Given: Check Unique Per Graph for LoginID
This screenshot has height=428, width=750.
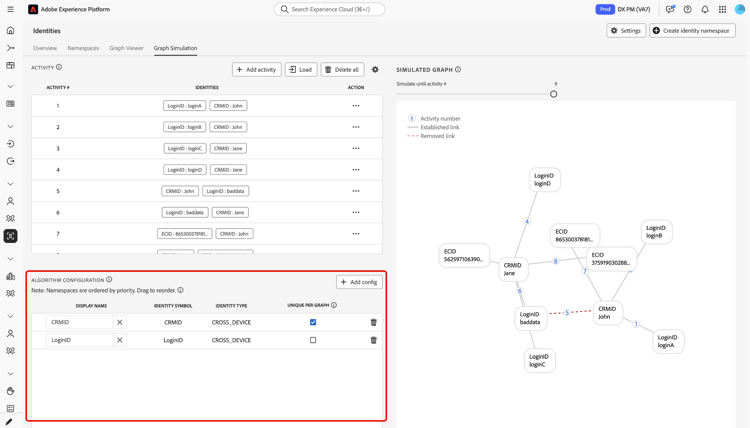Looking at the screenshot, I should pyautogui.click(x=313, y=340).
